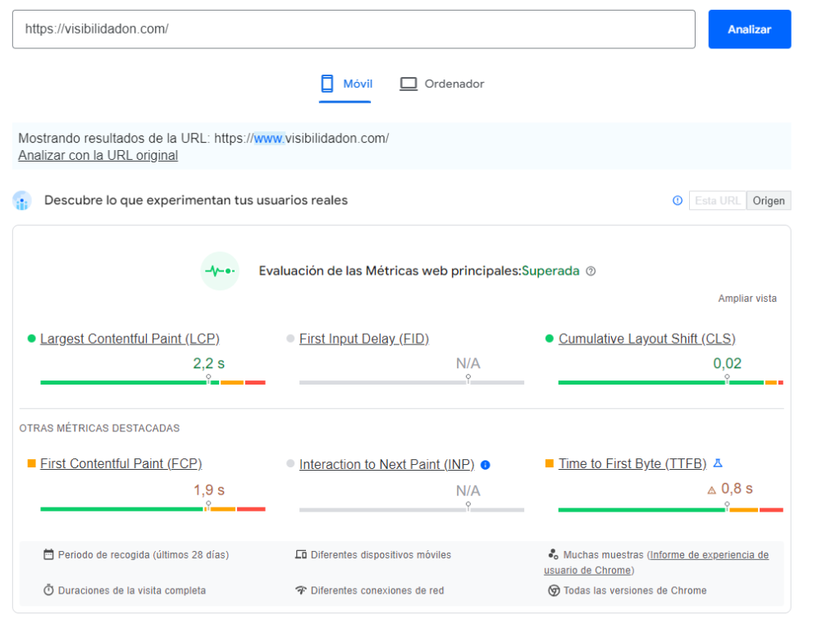Click the calendar icon by Periodo de recogida
This screenshot has width=840, height=624.
pyautogui.click(x=48, y=555)
